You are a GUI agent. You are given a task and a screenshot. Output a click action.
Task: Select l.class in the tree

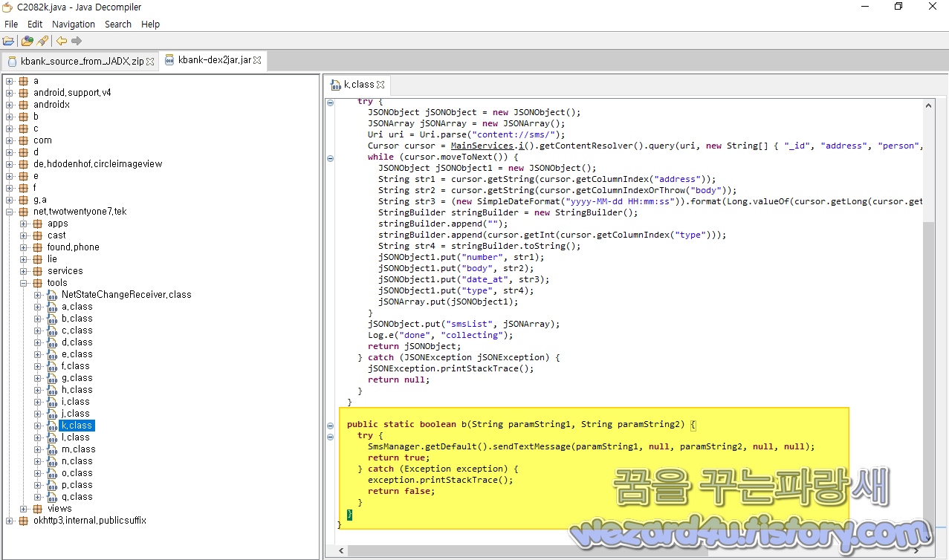[x=76, y=437]
